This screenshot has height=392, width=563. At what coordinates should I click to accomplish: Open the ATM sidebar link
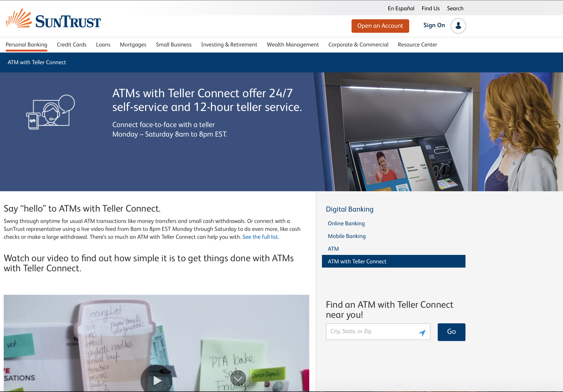pos(333,249)
